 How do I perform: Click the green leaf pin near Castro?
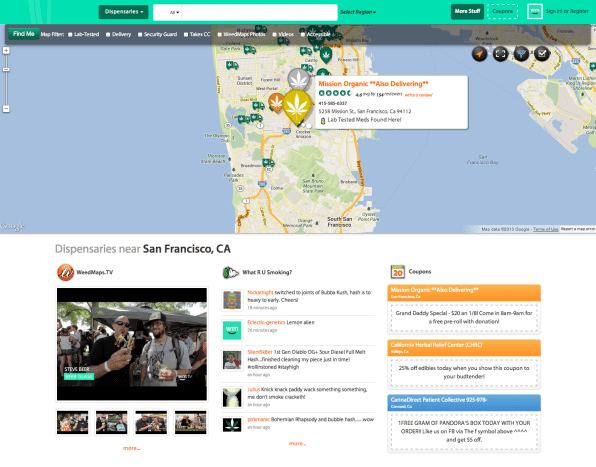pyautogui.click(x=326, y=55)
